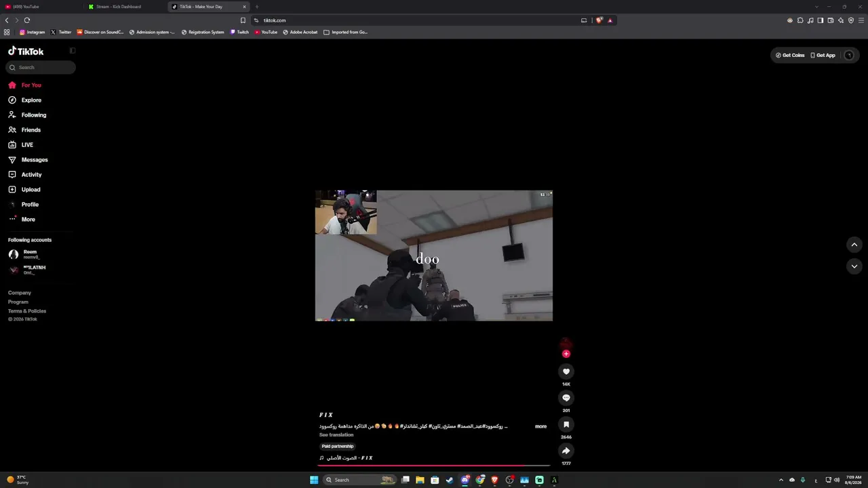The height and width of the screenshot is (488, 868).
Task: Collapse the TikTok sidebar panel icon
Action: pos(73,51)
